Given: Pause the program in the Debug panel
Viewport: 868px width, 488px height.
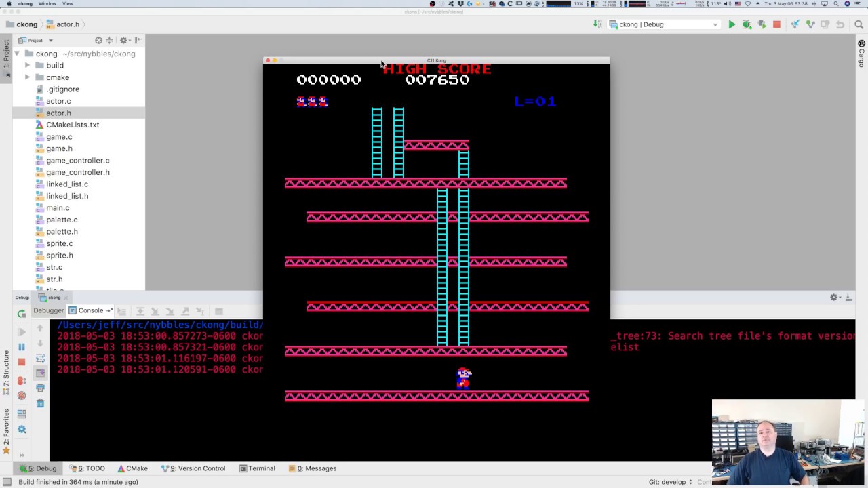Looking at the screenshot, I should pyautogui.click(x=22, y=347).
